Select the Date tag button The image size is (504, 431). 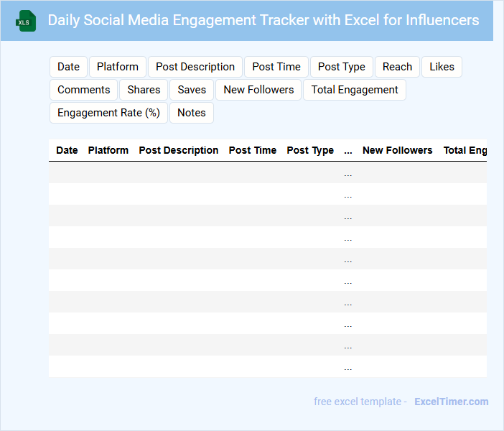(68, 67)
